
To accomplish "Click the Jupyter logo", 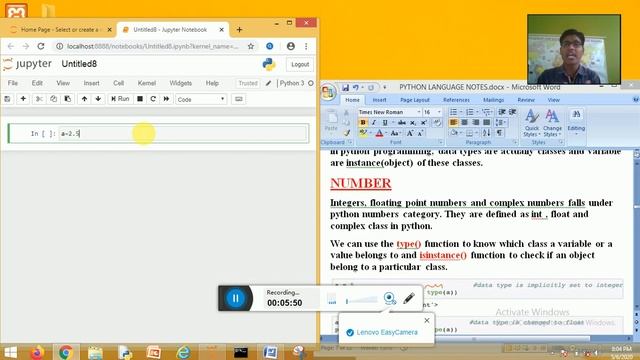I will click(x=27, y=64).
